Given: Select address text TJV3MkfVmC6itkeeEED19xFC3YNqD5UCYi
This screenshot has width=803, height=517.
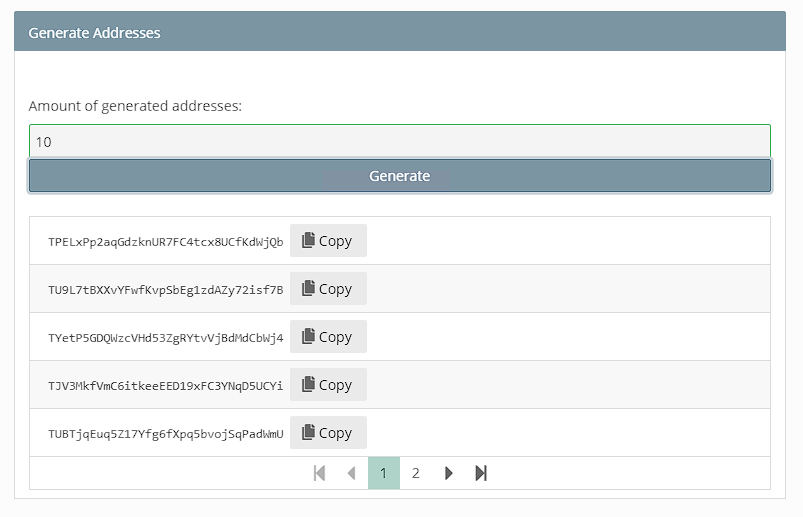Looking at the screenshot, I should pos(165,385).
